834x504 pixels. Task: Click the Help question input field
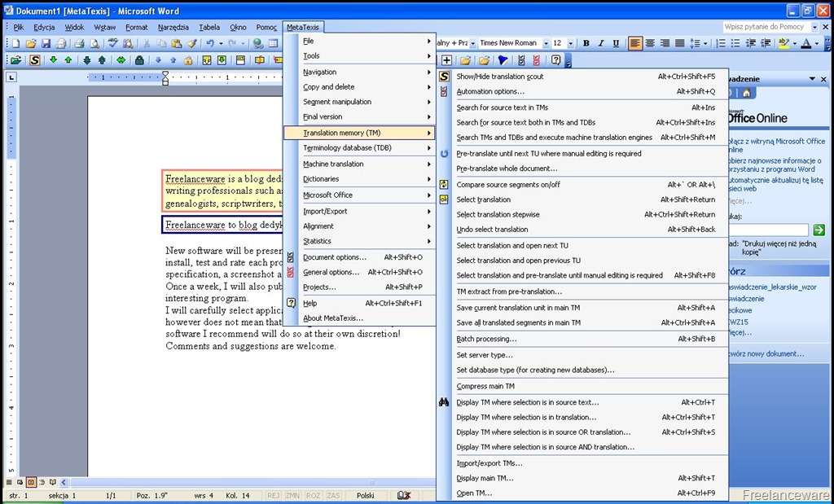pos(766,27)
